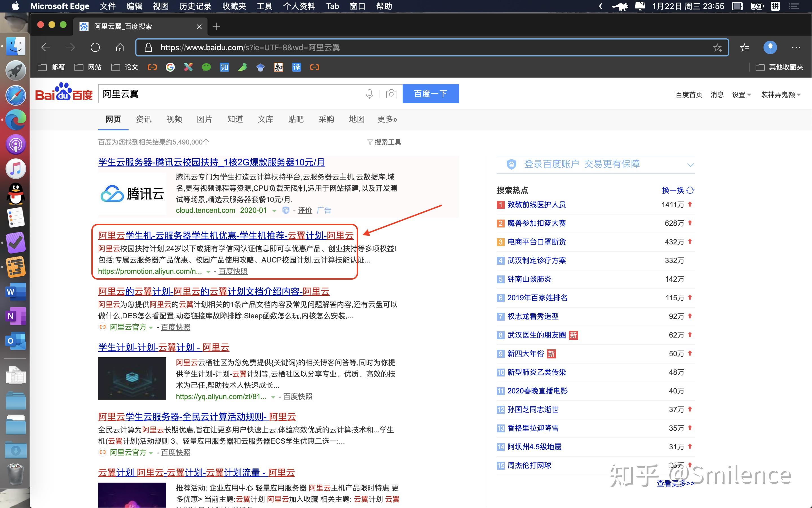Viewport: 812px width, 508px height.
Task: Open 百度快照 of promotion.aliyun.com result
Action: [x=233, y=271]
